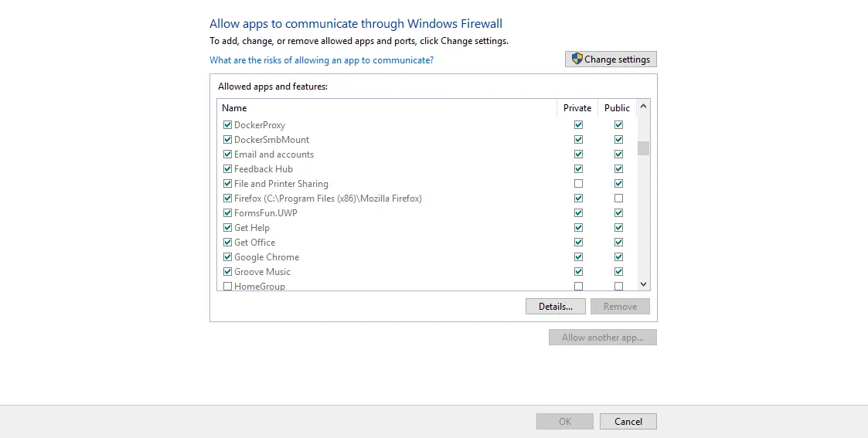Uncheck the DockerProxy name checkbox
The image size is (868, 438).
pyautogui.click(x=227, y=125)
